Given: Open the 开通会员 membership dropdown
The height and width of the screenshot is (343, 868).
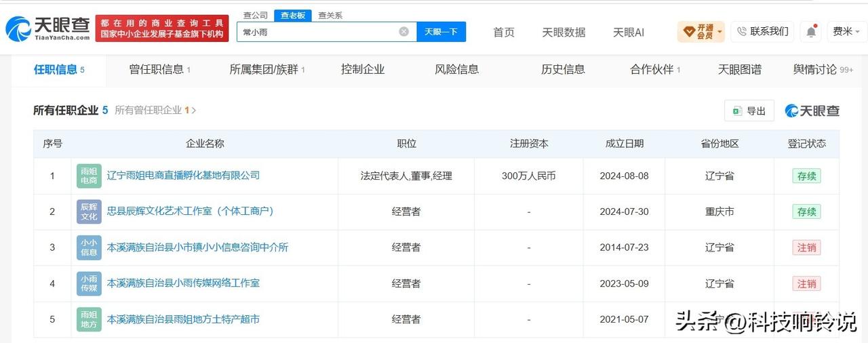Looking at the screenshot, I should tap(701, 31).
